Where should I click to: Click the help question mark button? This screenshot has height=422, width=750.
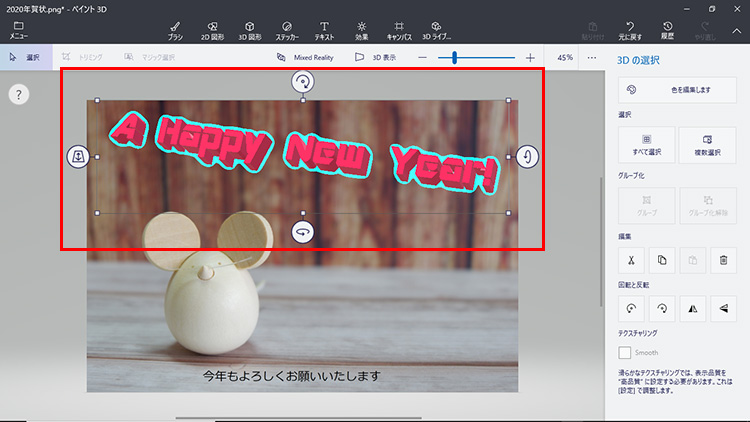point(20,95)
